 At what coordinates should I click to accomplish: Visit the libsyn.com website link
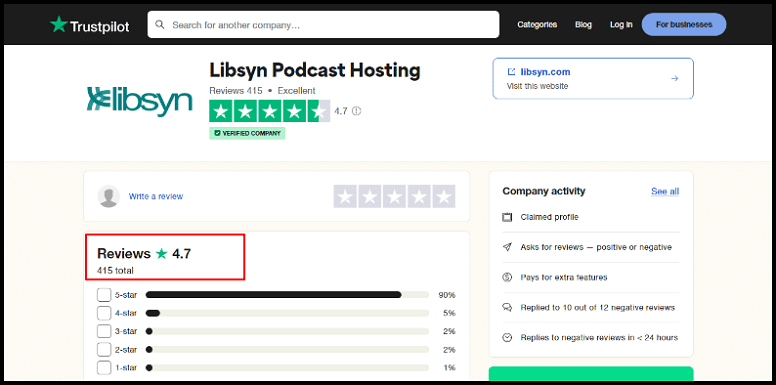click(x=545, y=72)
